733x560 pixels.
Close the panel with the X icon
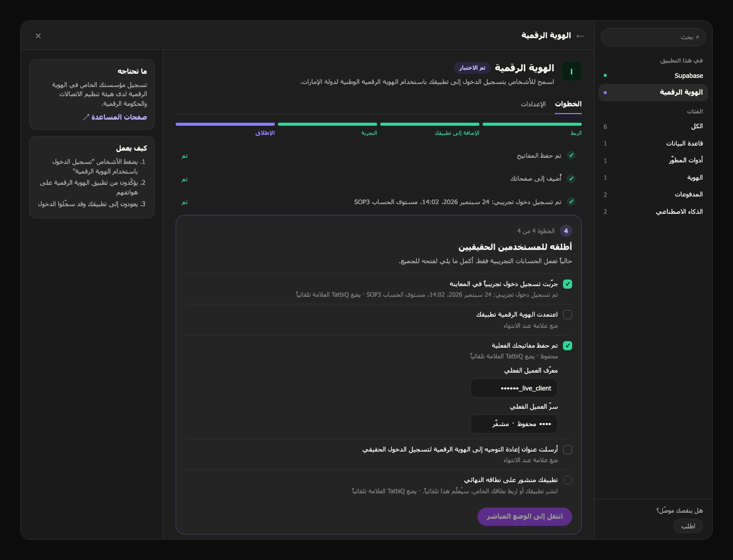pos(38,36)
